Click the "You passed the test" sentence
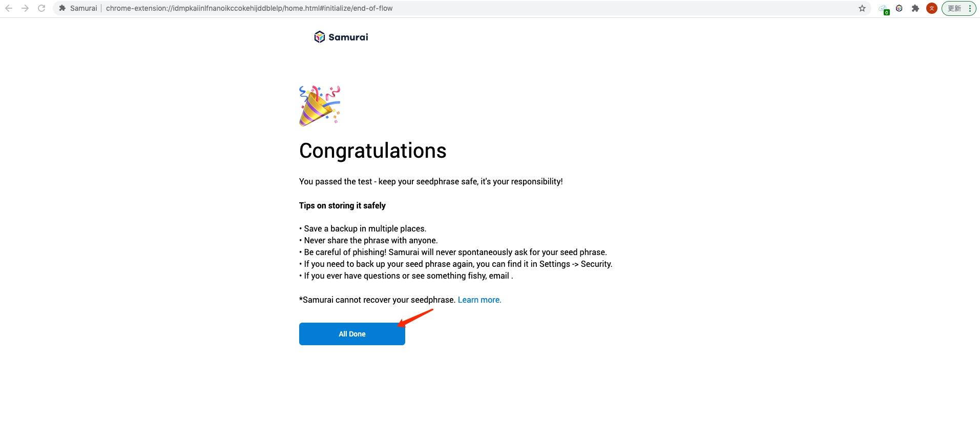The image size is (980, 442). point(430,182)
